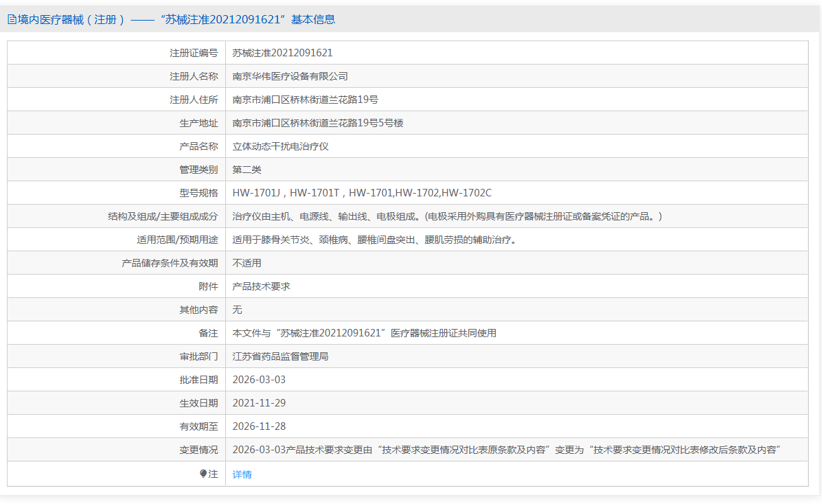This screenshot has width=822, height=504.
Task: Select the effective date 2021-11-29
Action: pos(259,403)
